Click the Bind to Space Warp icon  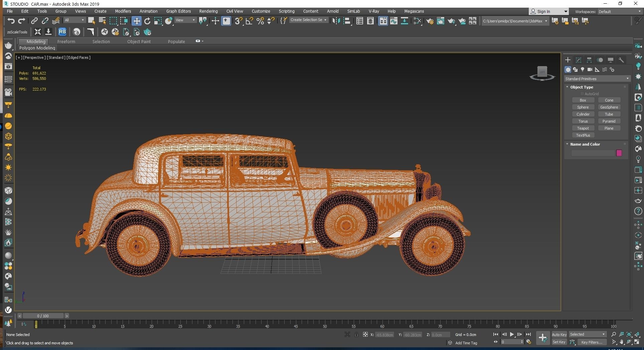pyautogui.click(x=56, y=21)
